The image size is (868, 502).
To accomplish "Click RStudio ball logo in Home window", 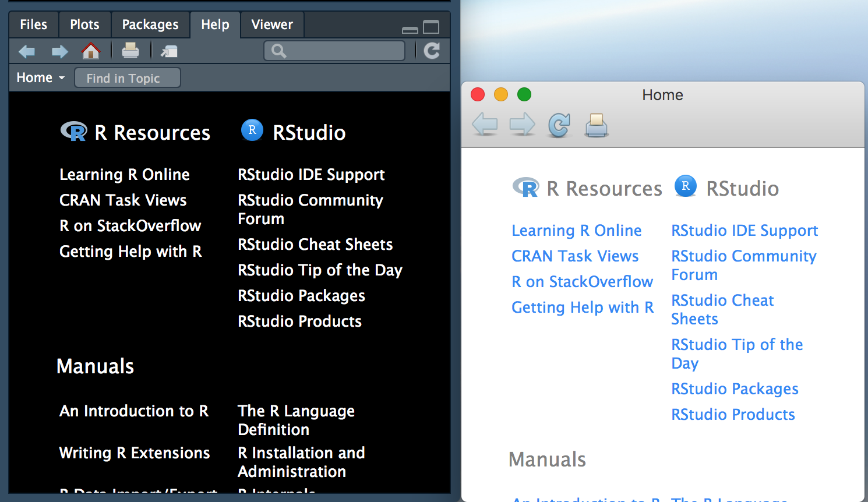I will (x=686, y=186).
